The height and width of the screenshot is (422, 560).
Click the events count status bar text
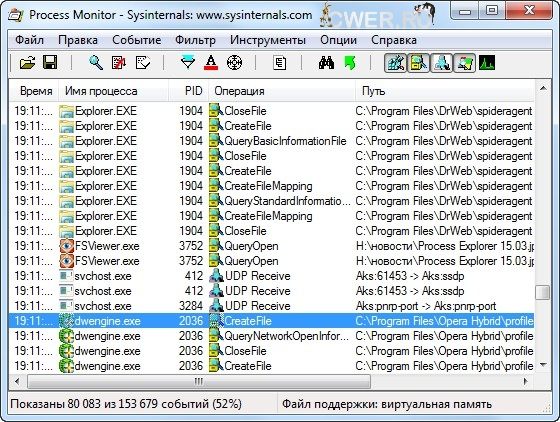(x=126, y=404)
